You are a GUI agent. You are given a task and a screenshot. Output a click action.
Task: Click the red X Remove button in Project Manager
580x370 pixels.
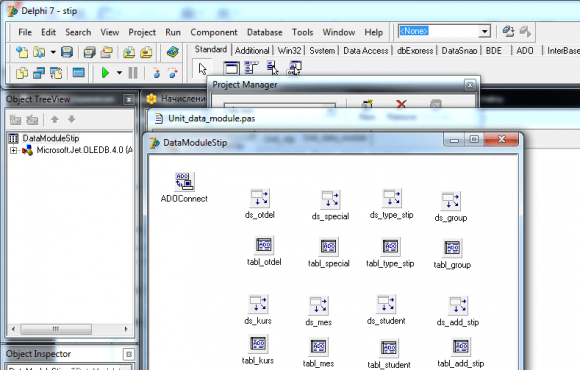[x=401, y=104]
